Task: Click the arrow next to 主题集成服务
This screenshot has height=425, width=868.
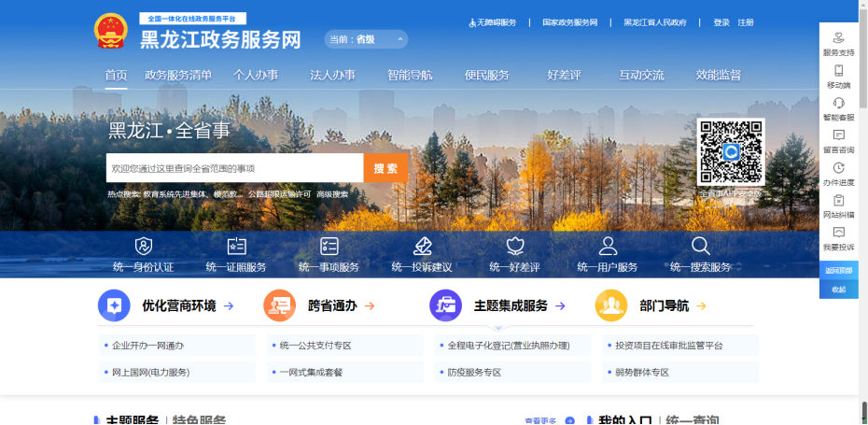Action: click(x=560, y=305)
